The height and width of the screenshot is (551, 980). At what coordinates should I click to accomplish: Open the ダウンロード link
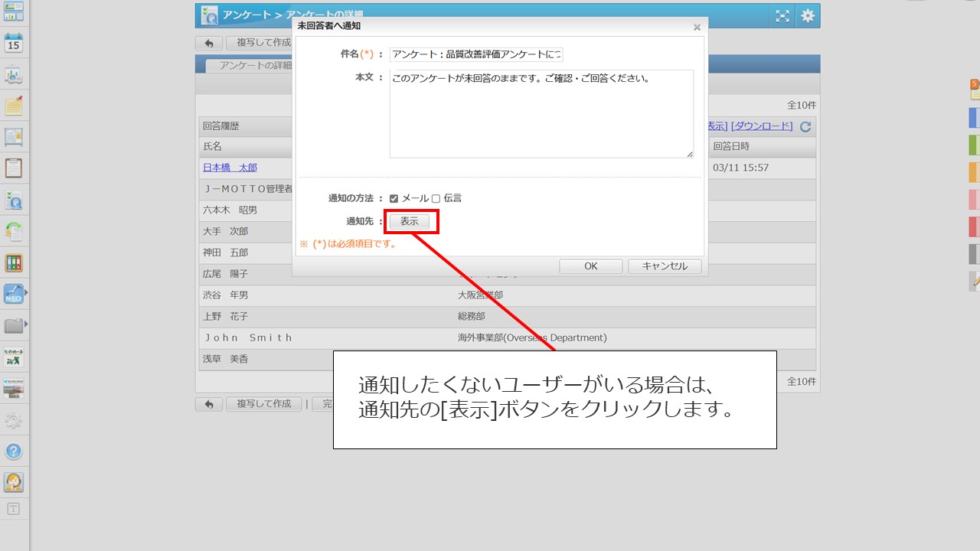pos(763,126)
